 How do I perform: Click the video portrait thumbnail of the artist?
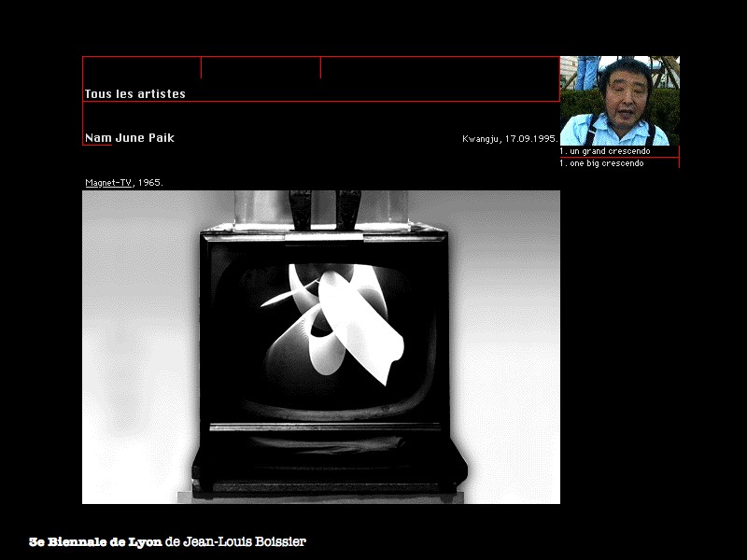tap(619, 101)
